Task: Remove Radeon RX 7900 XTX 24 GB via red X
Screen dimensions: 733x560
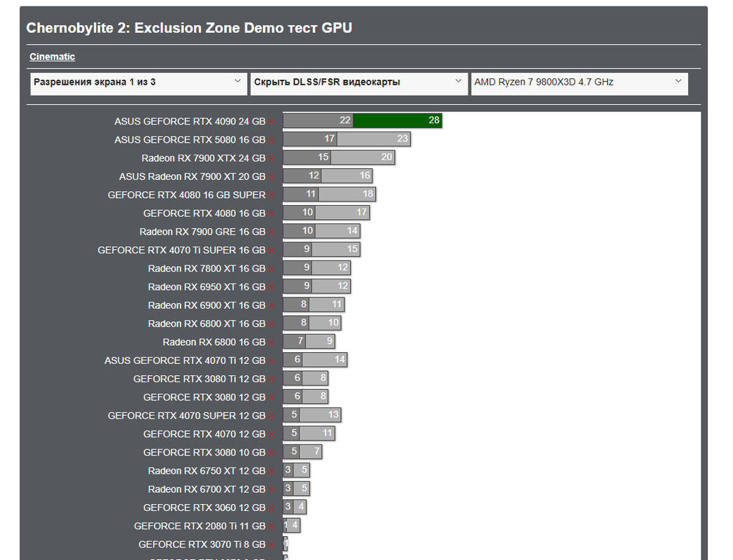Action: tap(272, 158)
